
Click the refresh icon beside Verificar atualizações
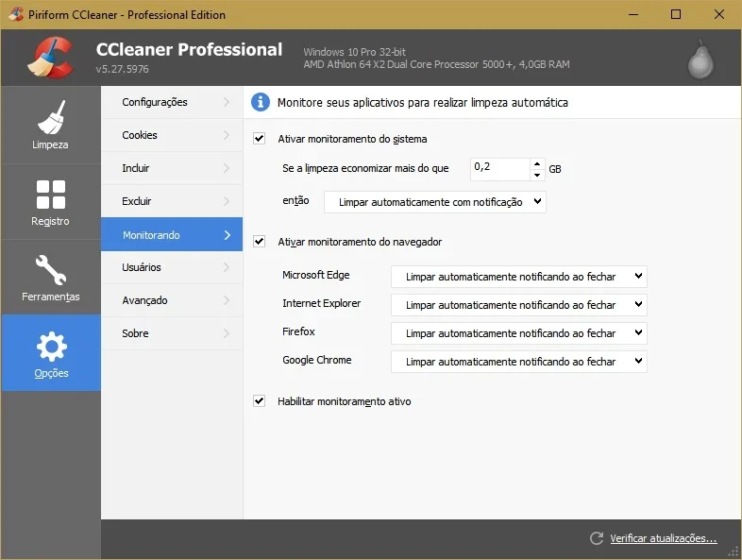click(597, 537)
